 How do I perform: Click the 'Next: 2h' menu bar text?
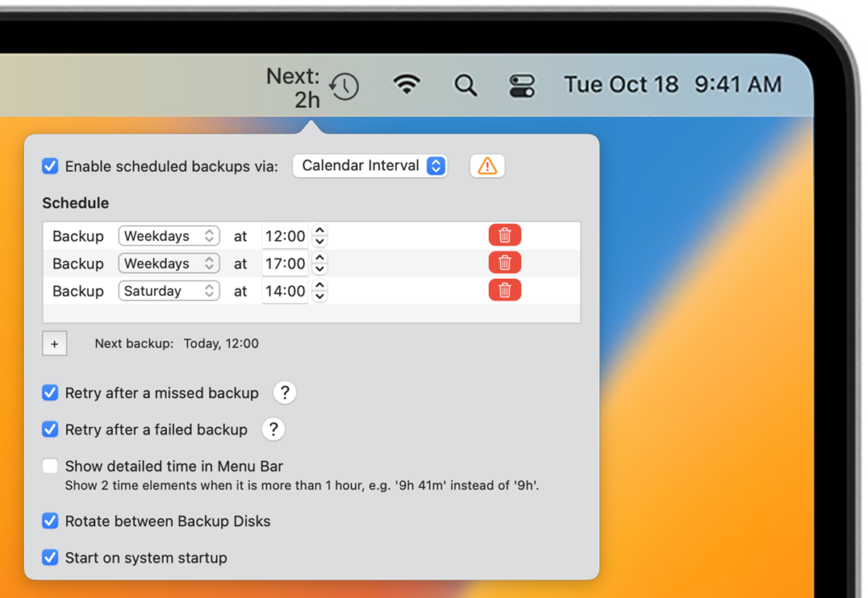293,88
